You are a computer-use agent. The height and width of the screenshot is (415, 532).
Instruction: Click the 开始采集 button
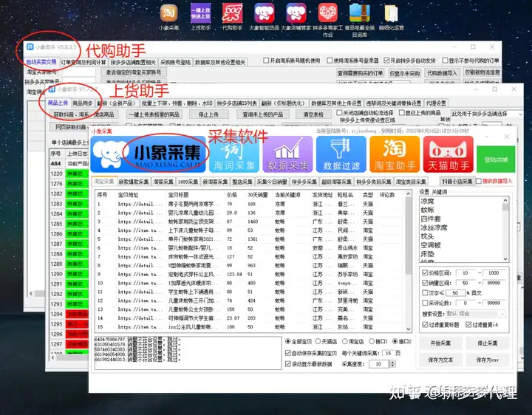pyautogui.click(x=440, y=343)
